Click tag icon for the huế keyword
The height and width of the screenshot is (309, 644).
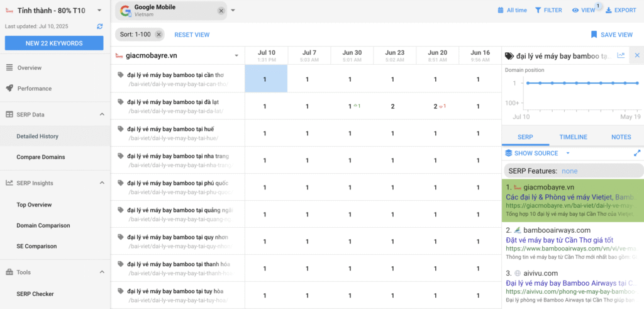[x=120, y=128]
